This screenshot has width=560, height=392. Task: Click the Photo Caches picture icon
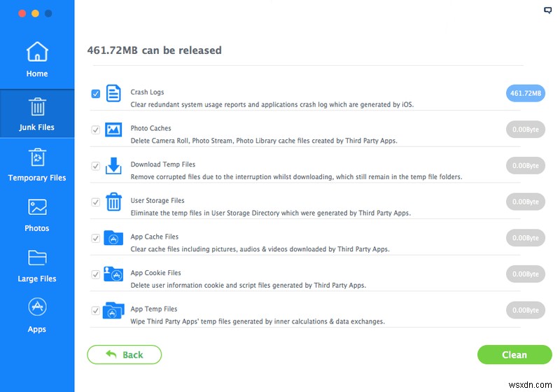(113, 130)
